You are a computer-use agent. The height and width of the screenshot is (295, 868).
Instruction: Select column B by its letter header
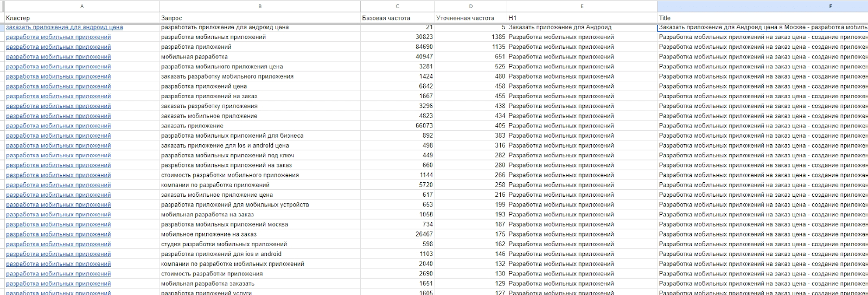click(260, 7)
